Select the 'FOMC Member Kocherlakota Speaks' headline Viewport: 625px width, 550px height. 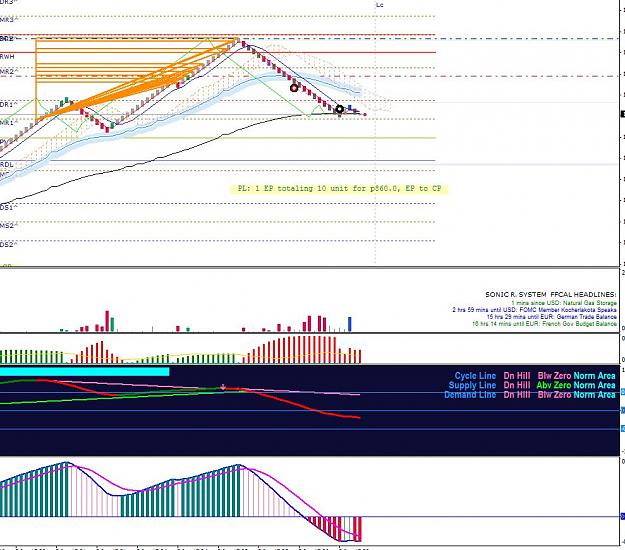point(534,310)
